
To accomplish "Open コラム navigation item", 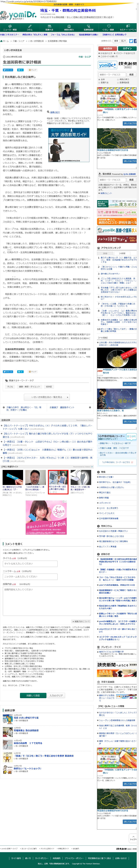I will tap(30, 28).
